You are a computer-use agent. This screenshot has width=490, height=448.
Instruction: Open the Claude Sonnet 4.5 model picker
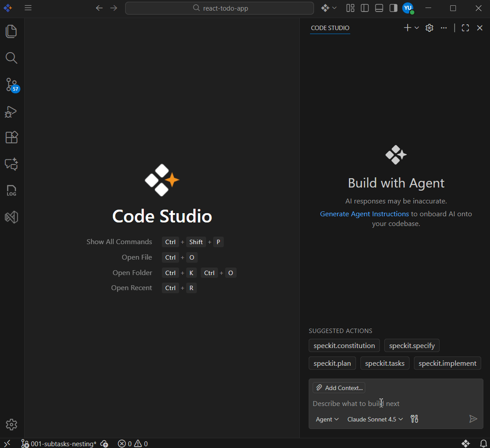pyautogui.click(x=375, y=419)
